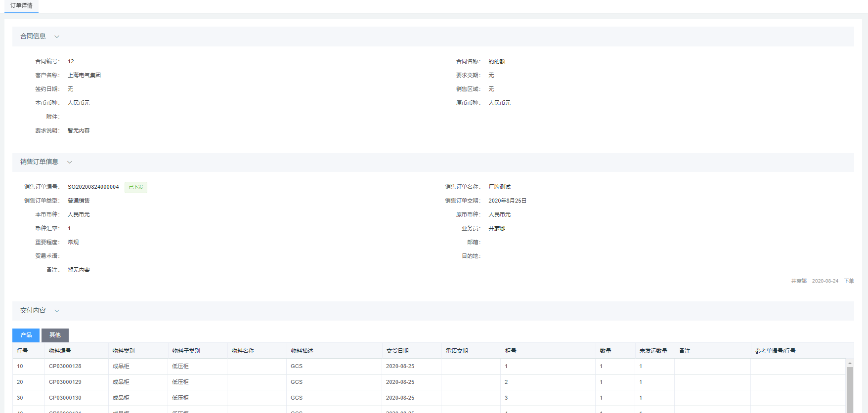Click the table vertical scrollbar thumb

(850, 390)
